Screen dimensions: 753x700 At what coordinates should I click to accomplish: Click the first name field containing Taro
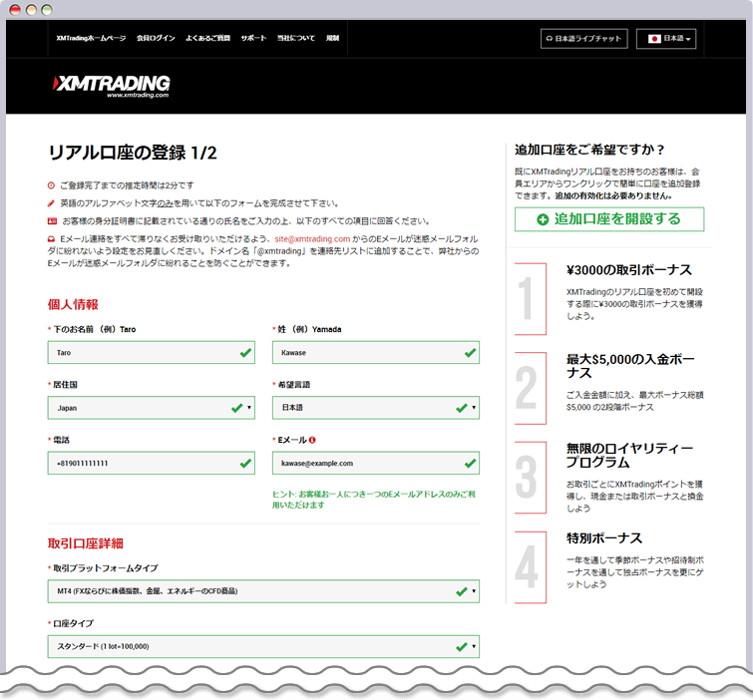click(x=152, y=353)
